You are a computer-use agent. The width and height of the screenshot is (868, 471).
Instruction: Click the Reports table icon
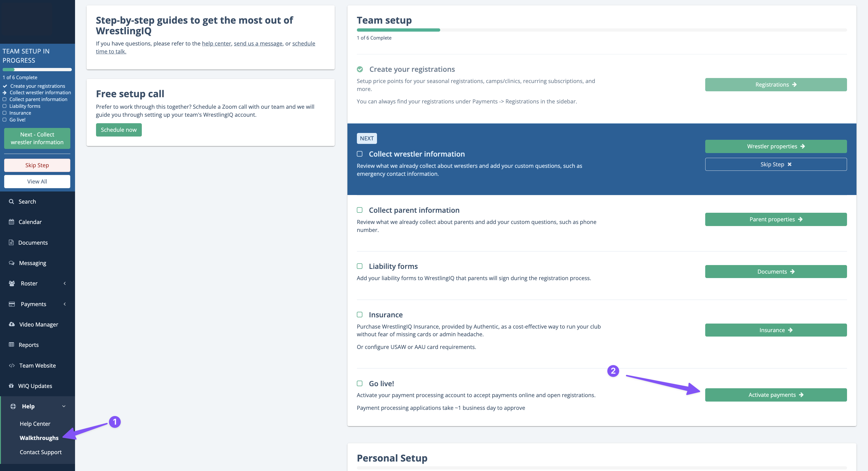click(x=12, y=345)
